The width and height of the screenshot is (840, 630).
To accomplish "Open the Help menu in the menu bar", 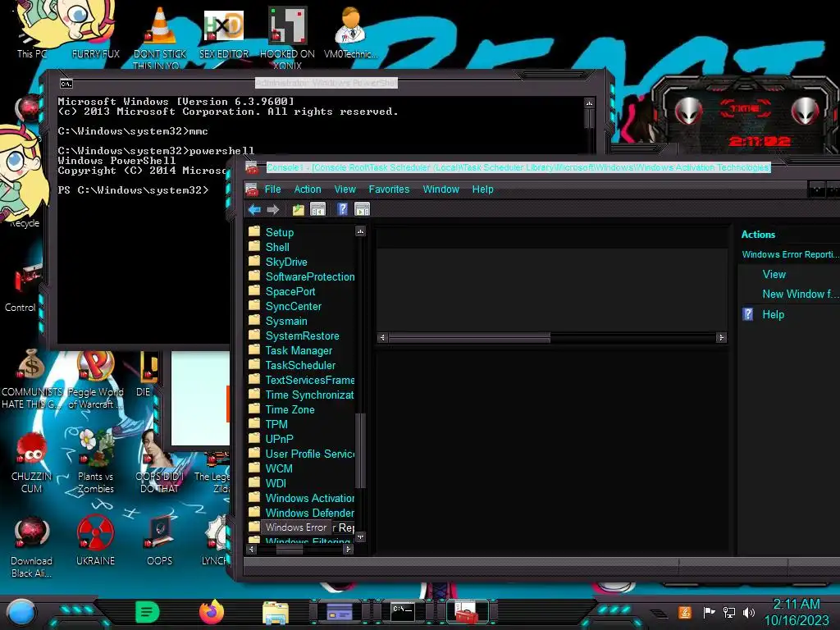I will tap(482, 189).
